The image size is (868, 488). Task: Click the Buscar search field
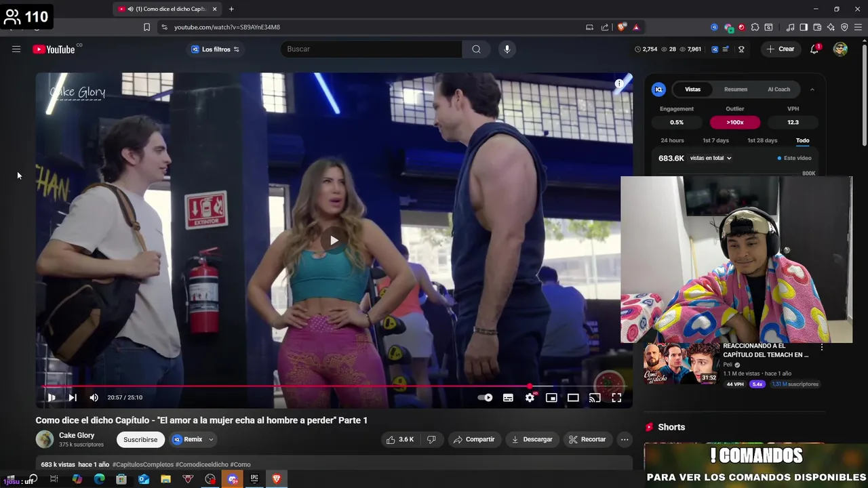tap(372, 49)
